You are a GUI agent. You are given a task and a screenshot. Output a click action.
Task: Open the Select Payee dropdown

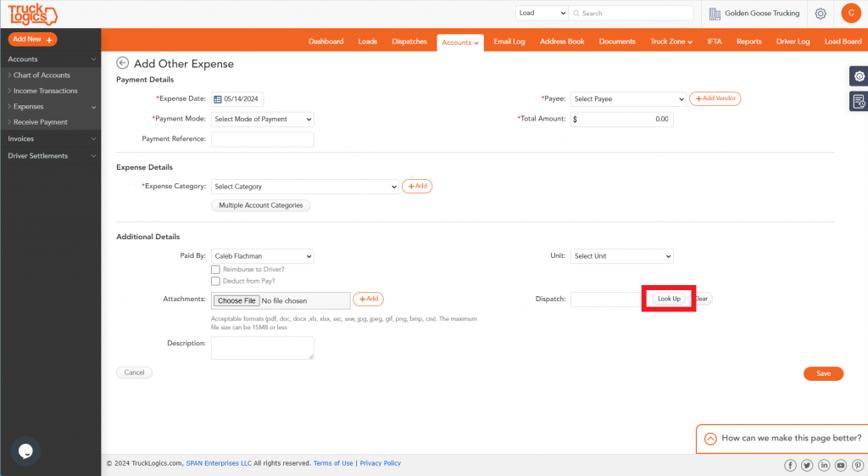[628, 98]
